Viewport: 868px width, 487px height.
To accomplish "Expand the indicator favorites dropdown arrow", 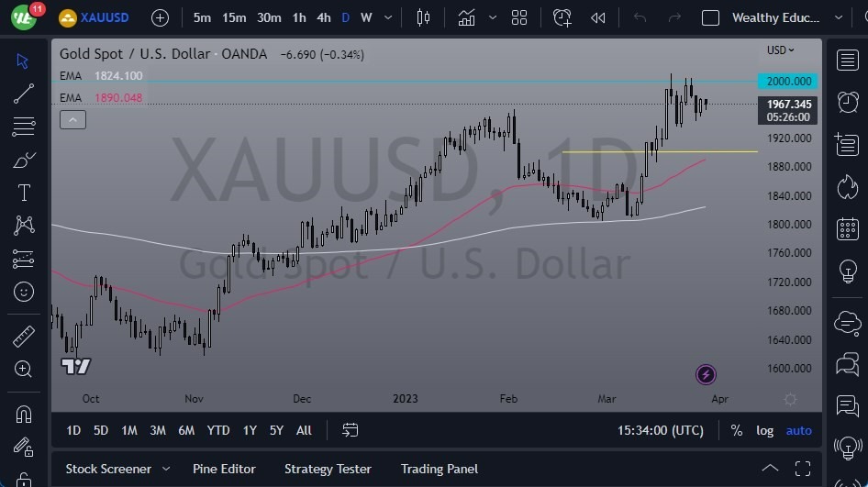I will 493,17.
